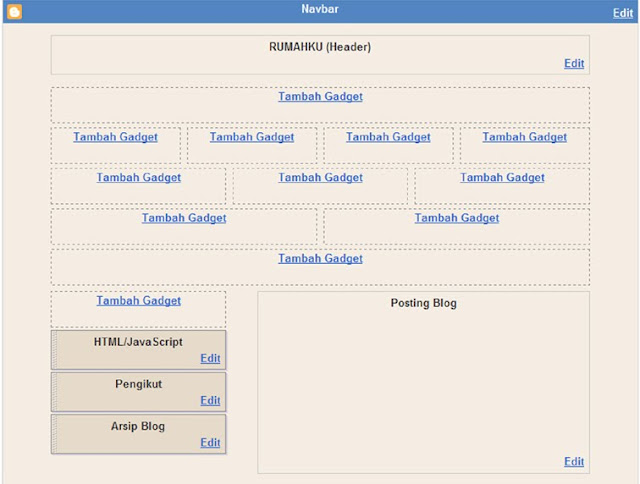Edit the HTML/JavaScript gadget

210,358
